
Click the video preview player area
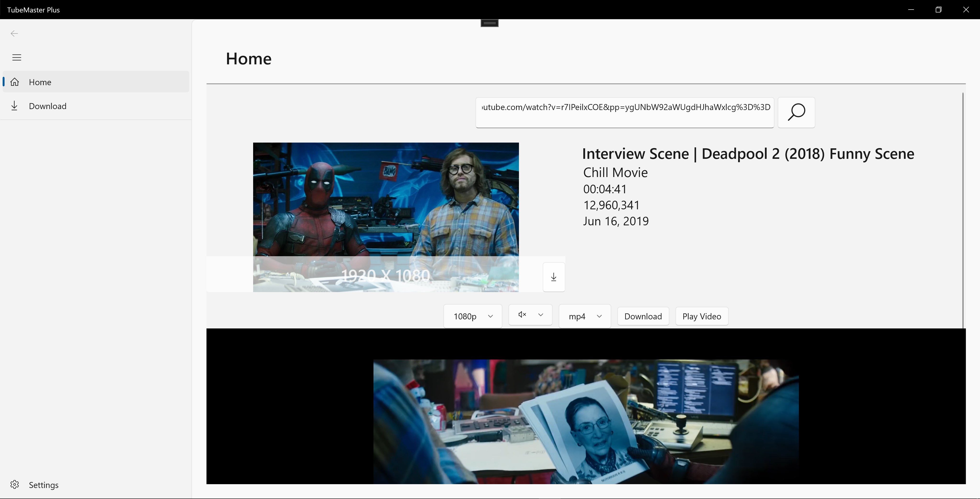click(586, 406)
